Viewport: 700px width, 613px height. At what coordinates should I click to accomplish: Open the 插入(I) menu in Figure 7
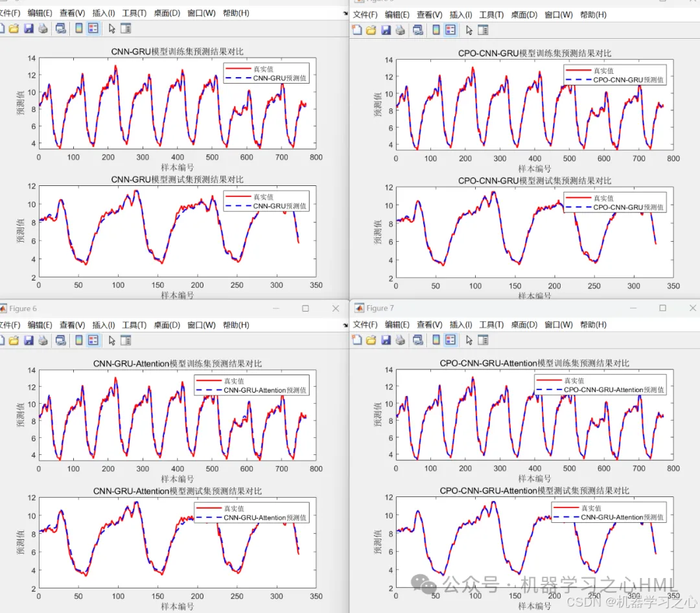461,325
